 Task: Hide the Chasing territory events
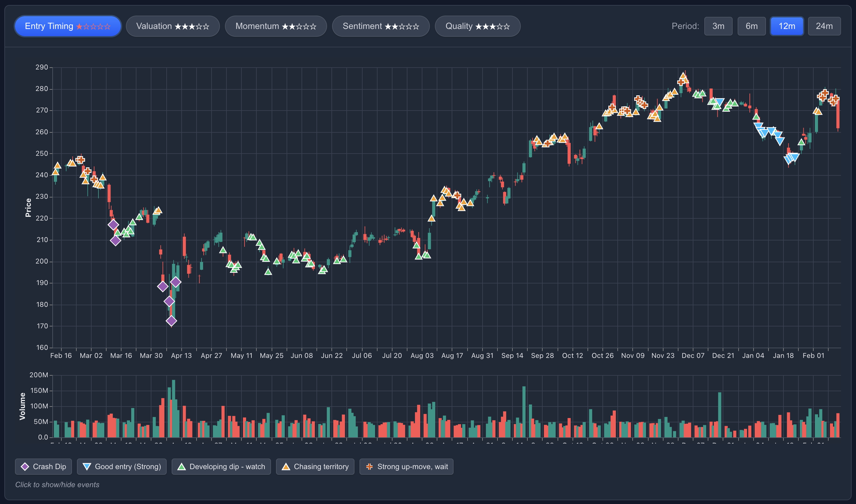point(315,467)
